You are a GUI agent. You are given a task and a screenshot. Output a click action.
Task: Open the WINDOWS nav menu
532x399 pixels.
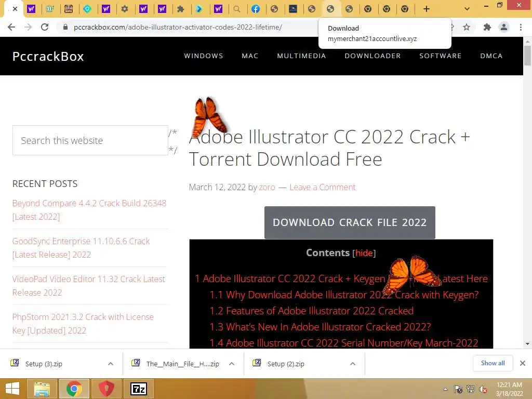pyautogui.click(x=204, y=56)
